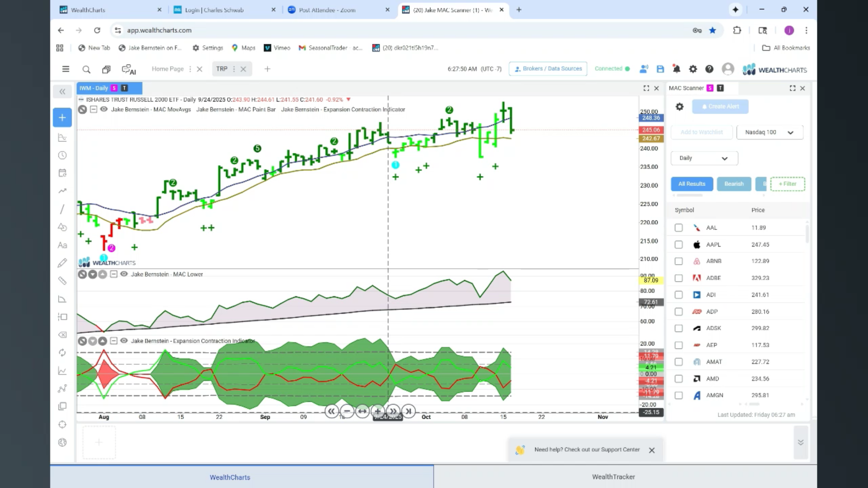The height and width of the screenshot is (488, 868).
Task: Switch to the WealthTracker bottom tab
Action: click(x=613, y=477)
